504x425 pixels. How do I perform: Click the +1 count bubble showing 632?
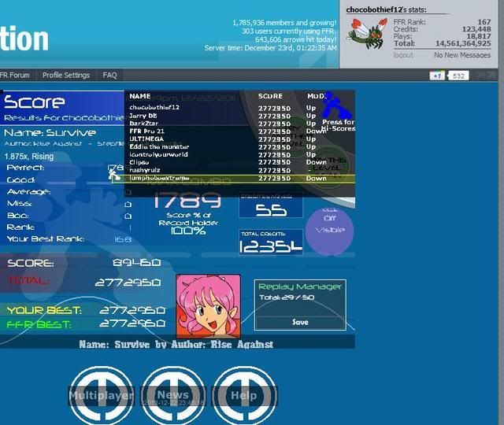click(x=458, y=76)
